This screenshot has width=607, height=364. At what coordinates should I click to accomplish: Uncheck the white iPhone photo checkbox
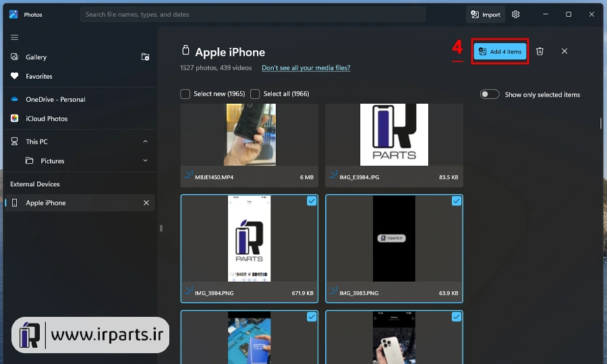(457, 317)
